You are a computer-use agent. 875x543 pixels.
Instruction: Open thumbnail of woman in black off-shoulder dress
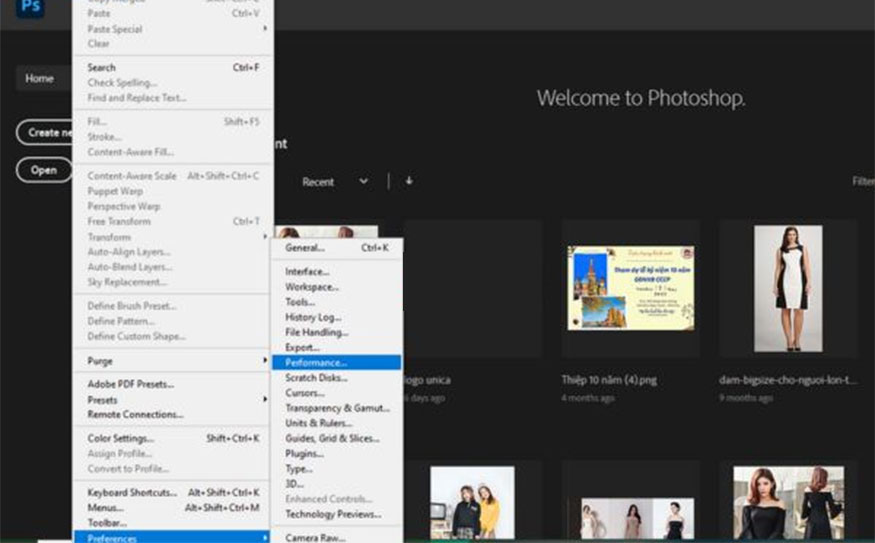click(788, 502)
